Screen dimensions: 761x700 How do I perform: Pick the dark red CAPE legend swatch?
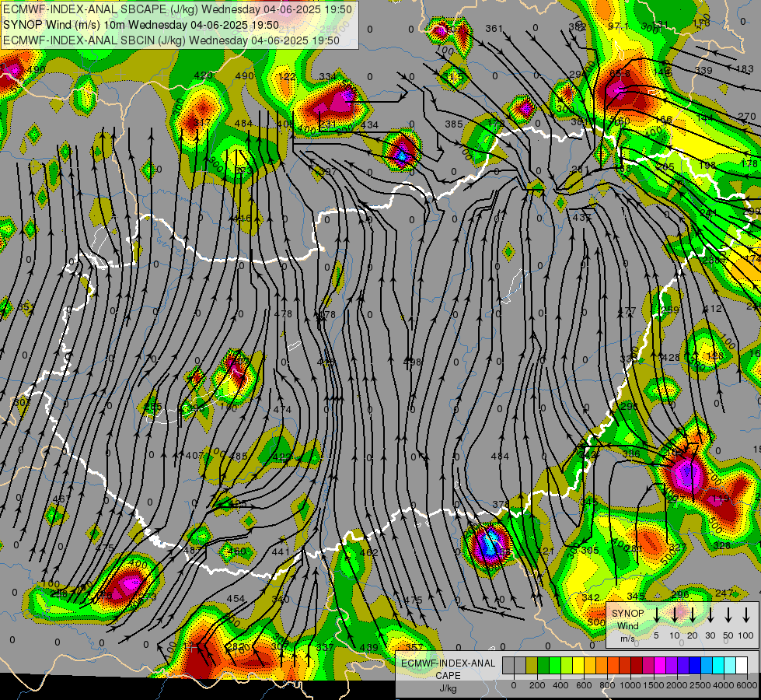tap(637, 666)
